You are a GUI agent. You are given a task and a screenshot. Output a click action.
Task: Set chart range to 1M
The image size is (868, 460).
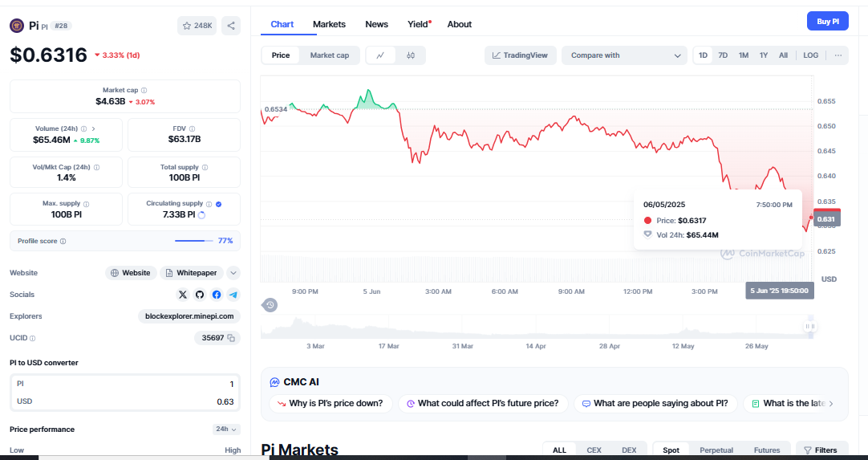click(x=744, y=55)
